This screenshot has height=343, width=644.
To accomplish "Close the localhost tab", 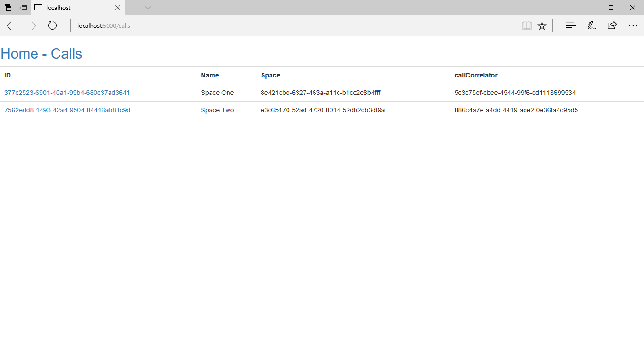I will pyautogui.click(x=118, y=8).
